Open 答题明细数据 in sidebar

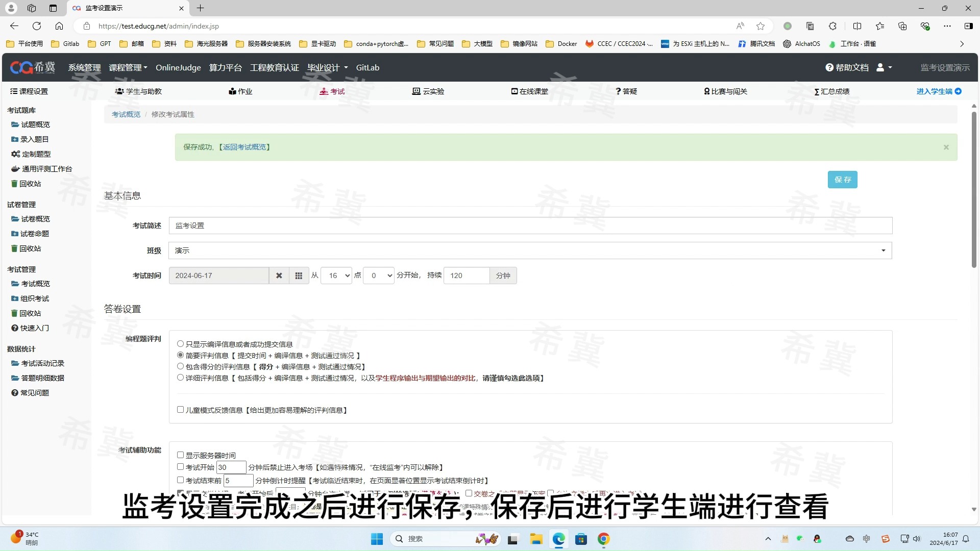[x=38, y=378]
